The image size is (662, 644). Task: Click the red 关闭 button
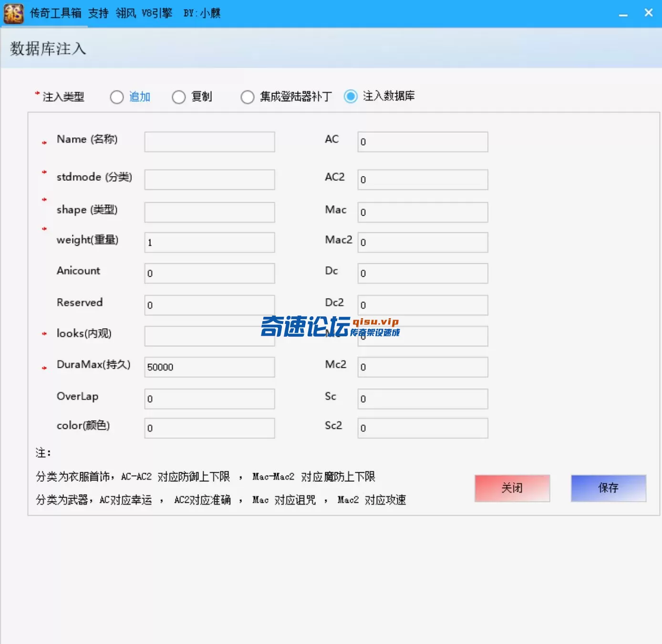point(512,488)
